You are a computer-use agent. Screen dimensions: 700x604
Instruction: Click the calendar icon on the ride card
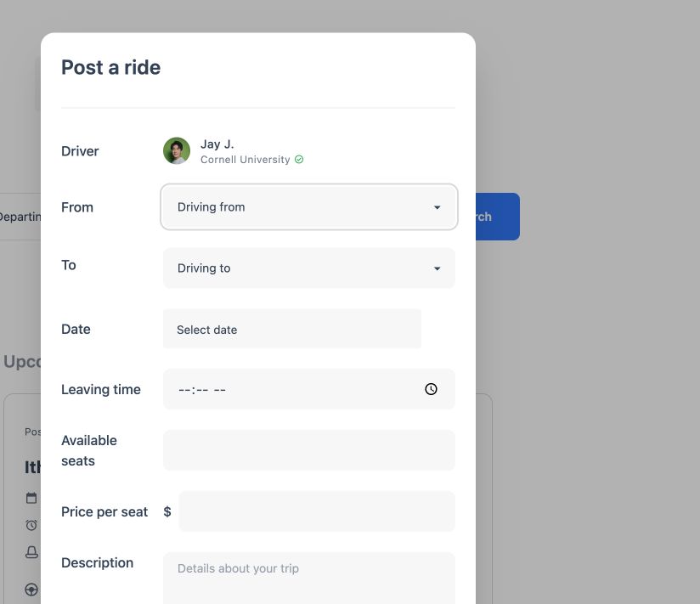[31, 498]
